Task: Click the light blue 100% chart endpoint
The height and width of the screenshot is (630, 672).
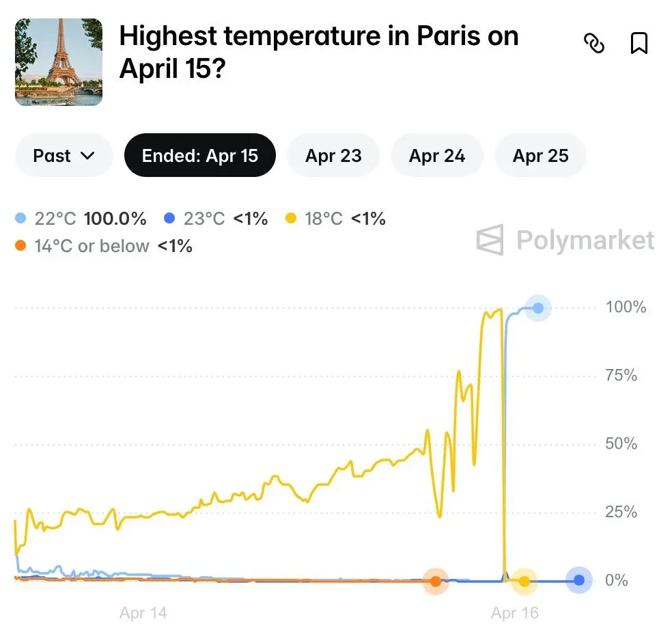Action: click(538, 308)
